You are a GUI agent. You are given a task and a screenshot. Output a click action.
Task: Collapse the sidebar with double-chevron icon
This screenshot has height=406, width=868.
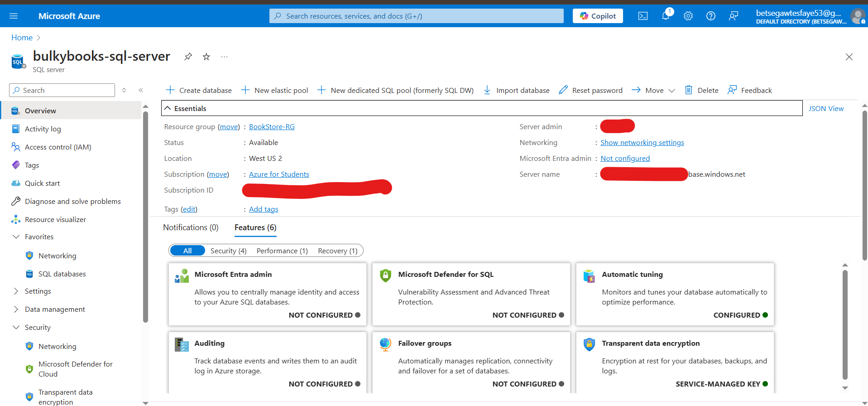click(x=141, y=90)
